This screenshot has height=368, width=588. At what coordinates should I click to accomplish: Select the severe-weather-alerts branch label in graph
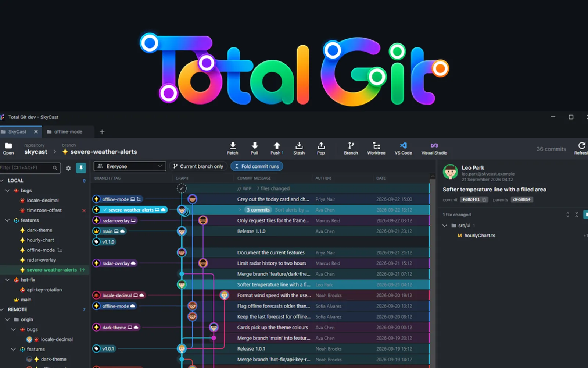tap(130, 210)
